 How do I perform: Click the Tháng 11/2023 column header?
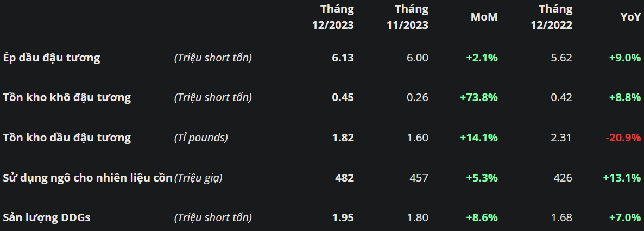pyautogui.click(x=407, y=17)
